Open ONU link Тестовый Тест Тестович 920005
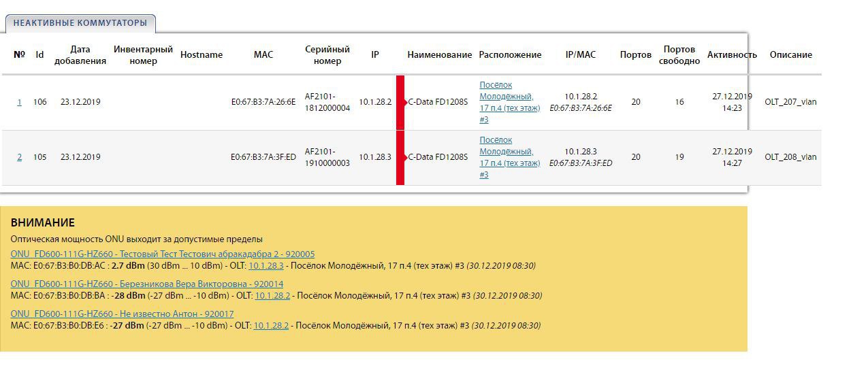 tap(163, 254)
